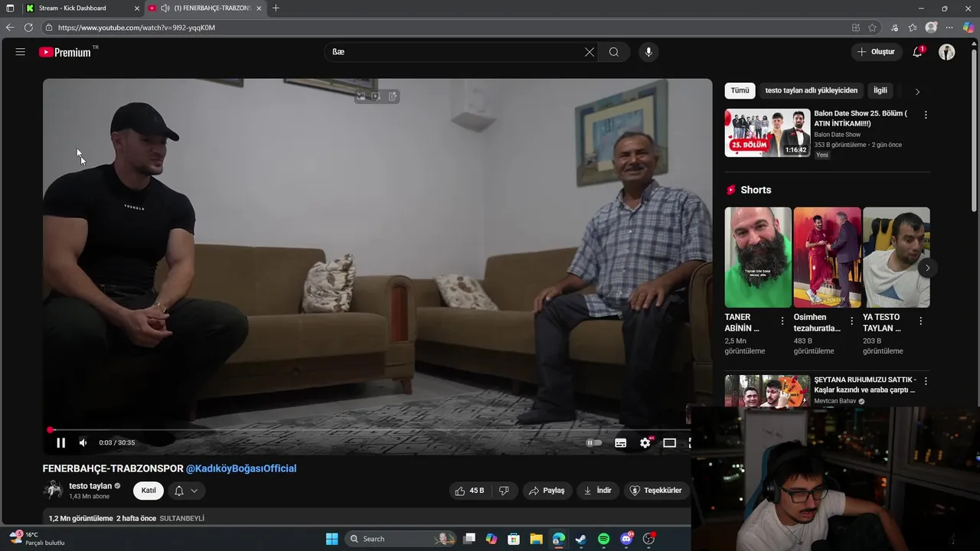980x551 pixels.
Task: Open File Explorer from taskbar
Action: (x=536, y=539)
